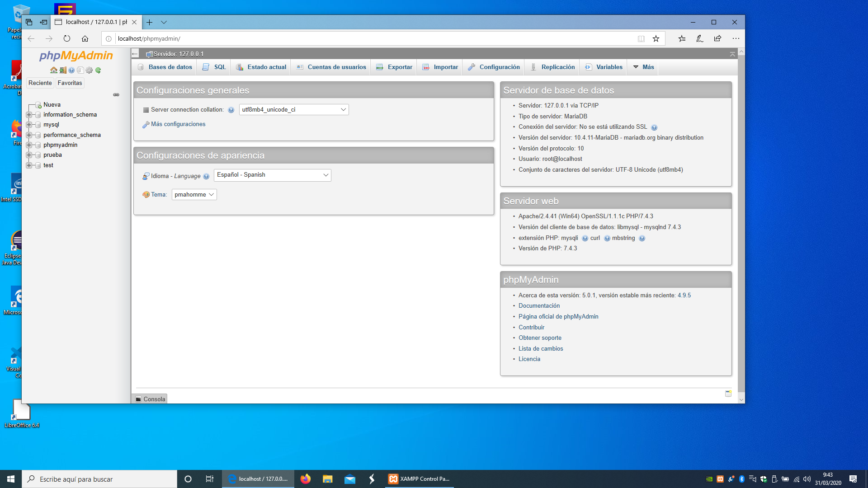Open Edge reading view icon
Image resolution: width=868 pixels, height=488 pixels.
click(x=641, y=38)
